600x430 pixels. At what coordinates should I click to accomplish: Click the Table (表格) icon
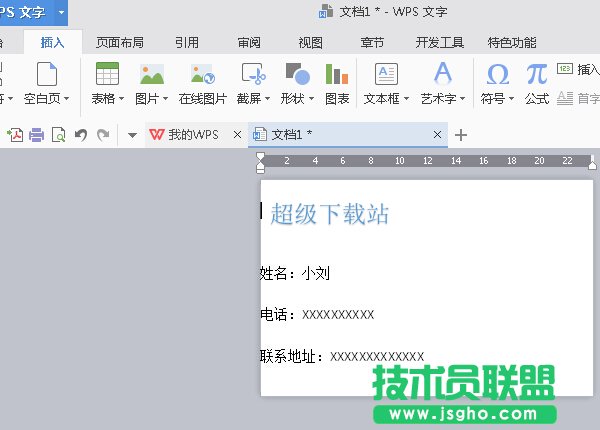pyautogui.click(x=106, y=75)
